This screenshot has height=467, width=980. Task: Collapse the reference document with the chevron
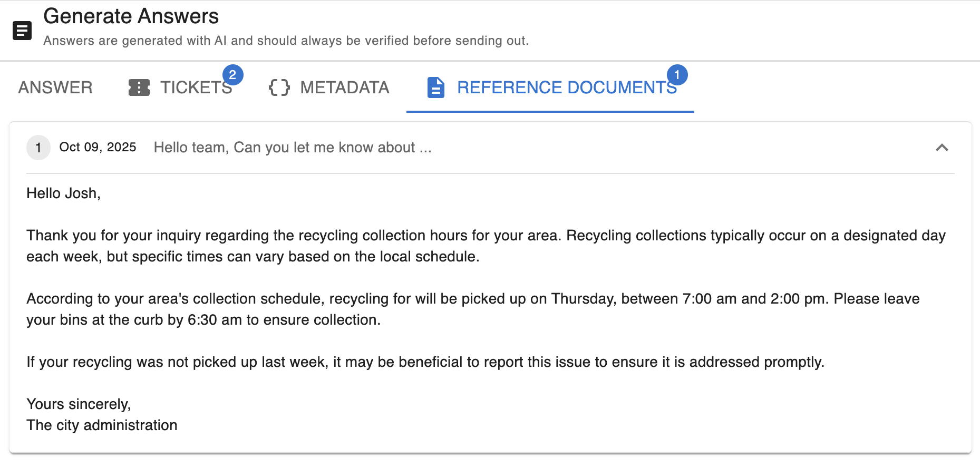[x=942, y=148]
